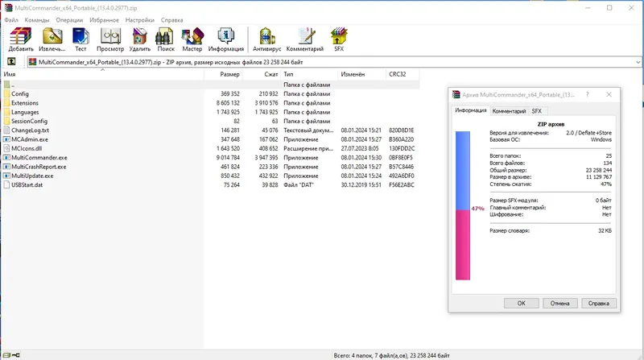
Task: Open the Комментарий toolbar tool
Action: (x=306, y=36)
